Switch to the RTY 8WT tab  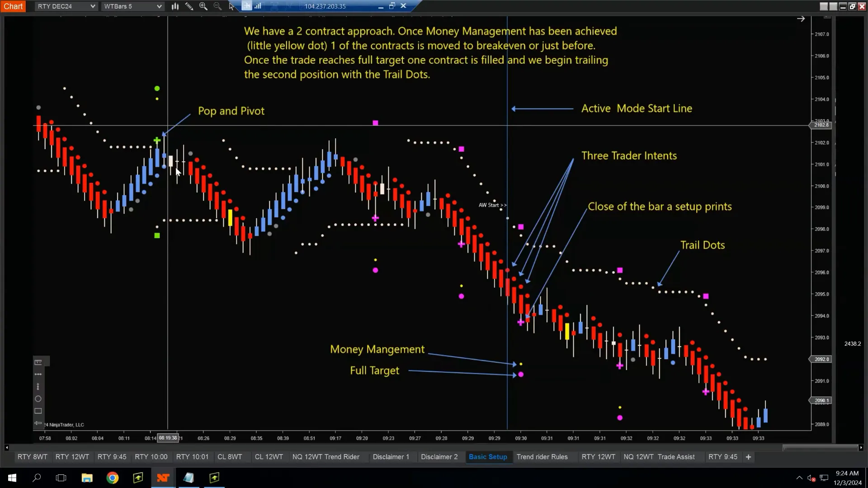pyautogui.click(x=33, y=457)
